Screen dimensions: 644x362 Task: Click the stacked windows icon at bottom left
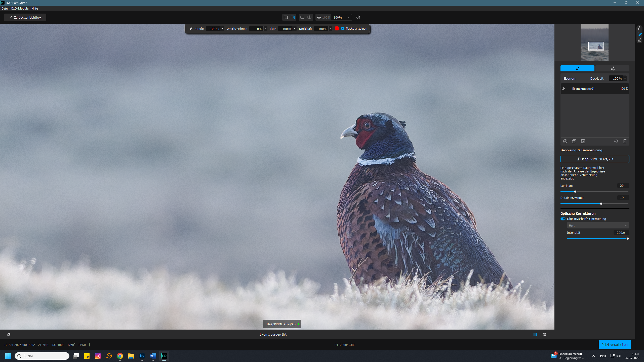(x=9, y=334)
